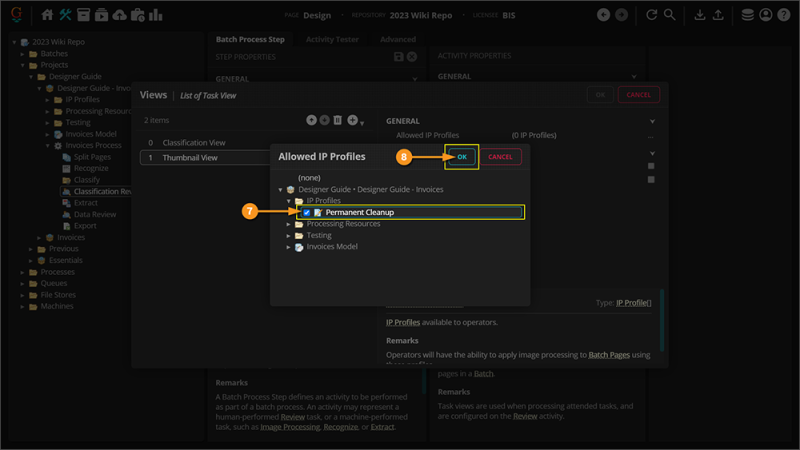The height and width of the screenshot is (450, 800).
Task: Uncheck the Permanent Cleanup checkbox
Action: (x=307, y=212)
